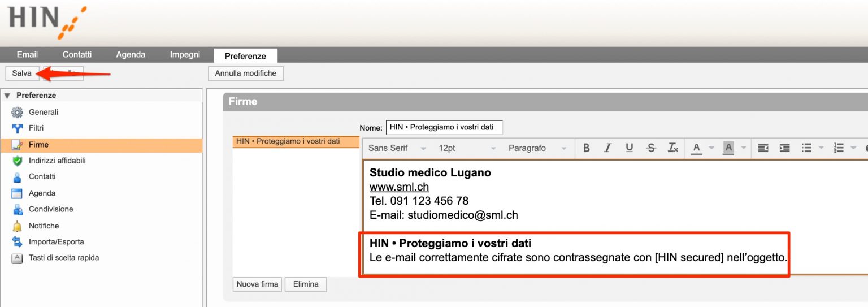Click the decrease indent icon
Screen dimensions: 868x307
[763, 148]
